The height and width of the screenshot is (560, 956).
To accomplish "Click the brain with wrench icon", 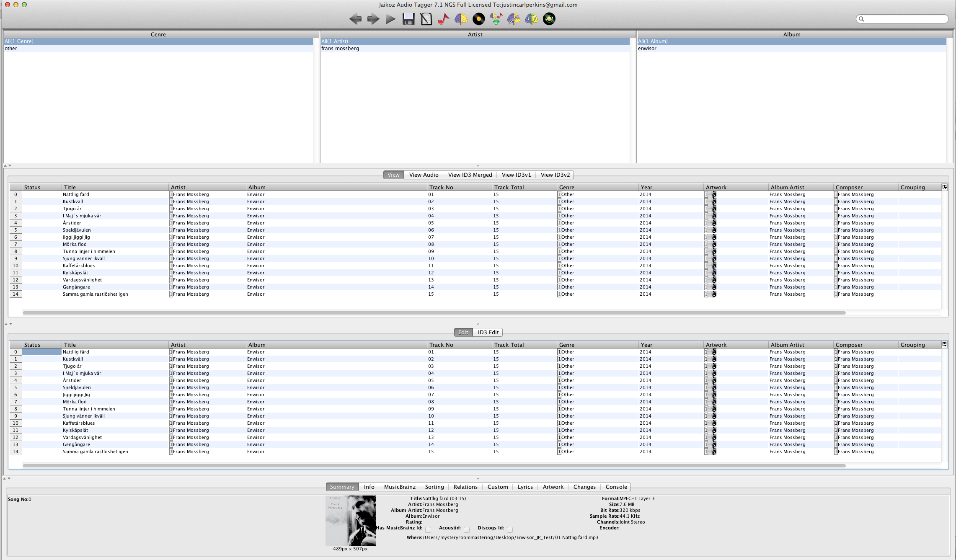I will 514,19.
